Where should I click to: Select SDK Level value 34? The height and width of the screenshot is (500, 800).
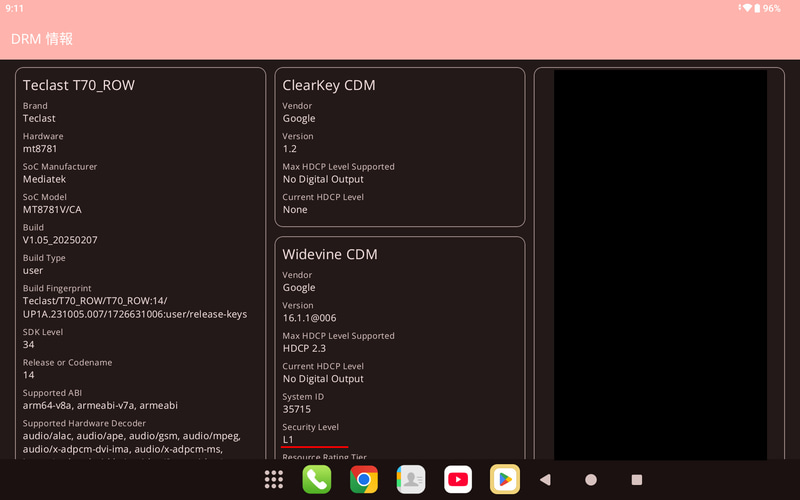point(29,344)
